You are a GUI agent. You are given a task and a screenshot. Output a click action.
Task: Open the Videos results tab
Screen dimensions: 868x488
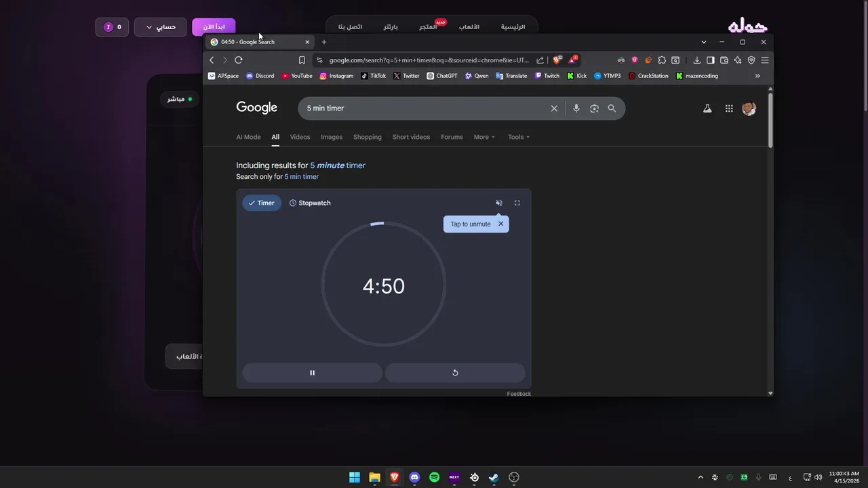[x=300, y=137]
